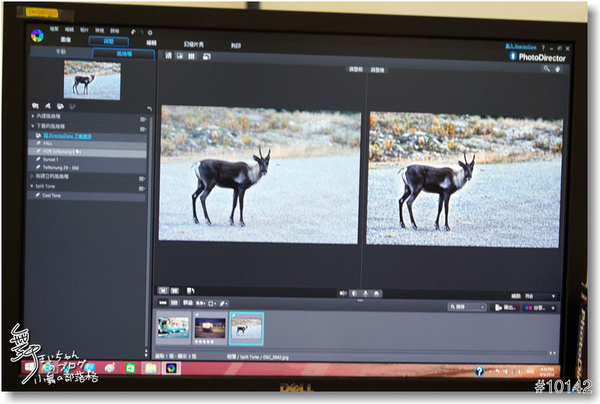Switch filmstrip to small thumbnails icon
Screen dimensions: 600x404
tap(163, 303)
